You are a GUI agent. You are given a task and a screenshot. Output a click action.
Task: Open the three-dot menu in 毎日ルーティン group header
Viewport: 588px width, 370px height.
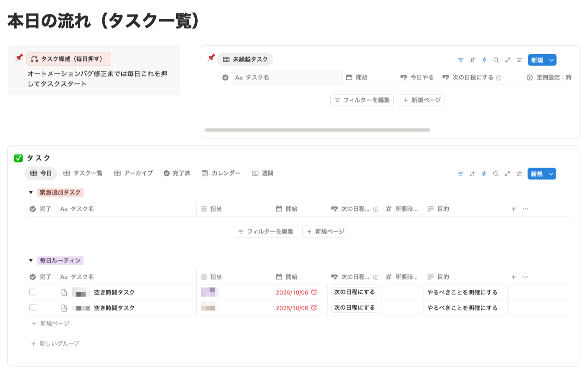pos(525,277)
